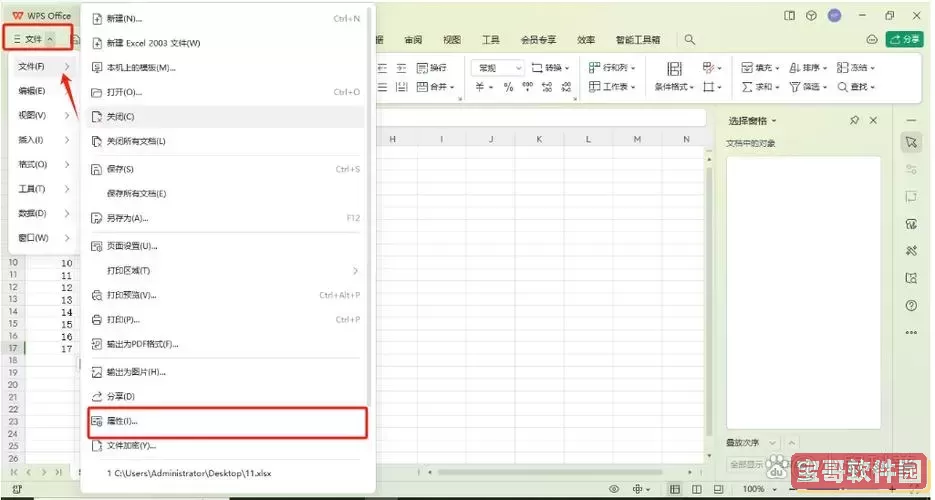
Task: Click 打开(O)... menu entry
Action: pos(225,92)
